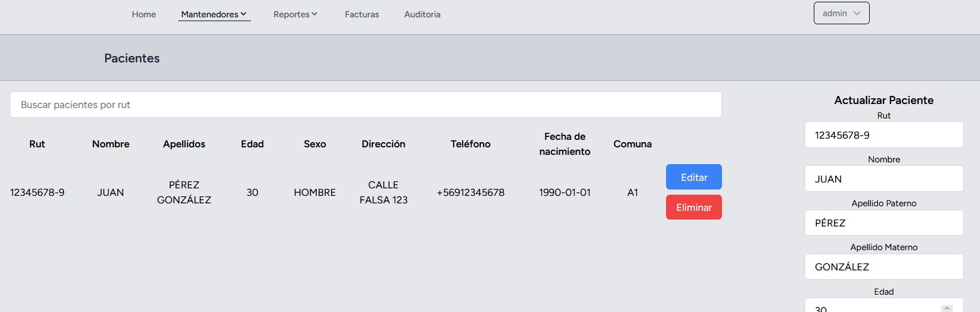Viewport: 980px width, 312px height.
Task: Focus the Apellido Materno input field
Action: [884, 267]
